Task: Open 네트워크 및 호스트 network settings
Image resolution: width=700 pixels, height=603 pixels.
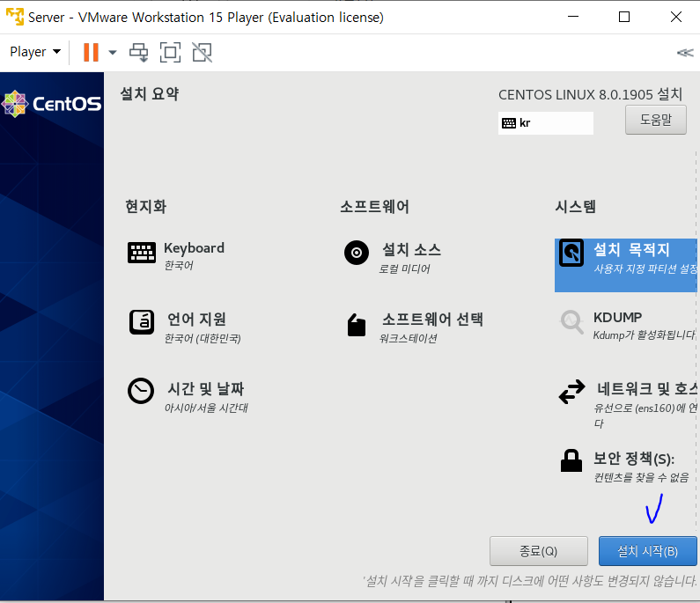Action: 647,389
